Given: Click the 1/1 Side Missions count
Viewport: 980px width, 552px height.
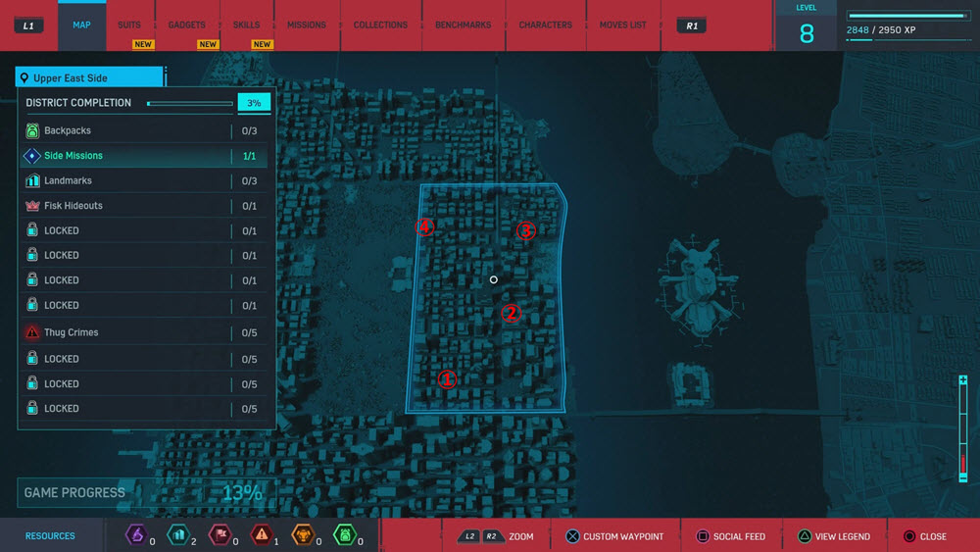Looking at the screenshot, I should (x=249, y=156).
